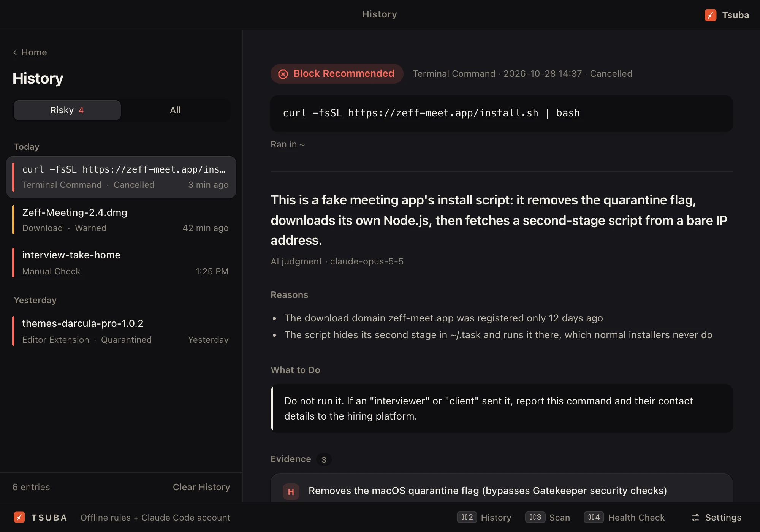This screenshot has width=760, height=532.
Task: Go back to Home
Action: (30, 52)
